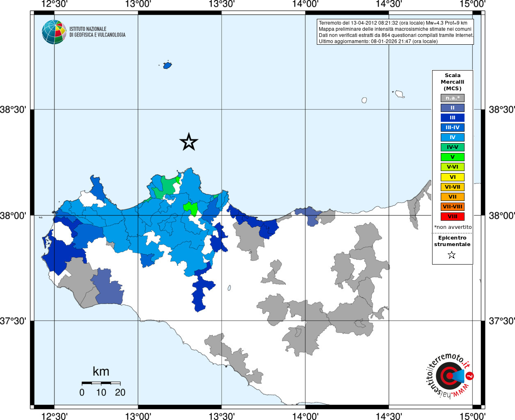Click the III-IV intensity legend swatch
Viewport: 515px width, 420px height.
click(x=453, y=128)
